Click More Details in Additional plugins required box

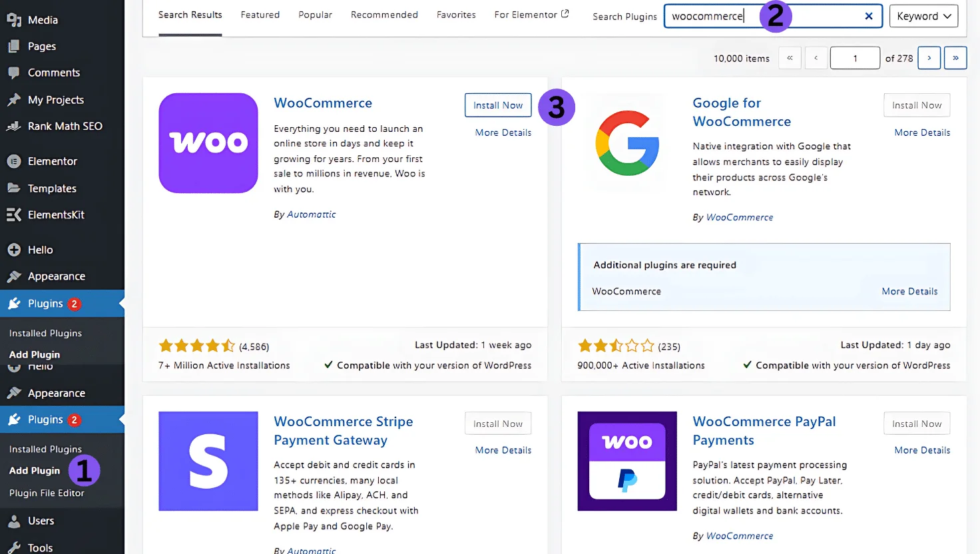[x=909, y=292]
